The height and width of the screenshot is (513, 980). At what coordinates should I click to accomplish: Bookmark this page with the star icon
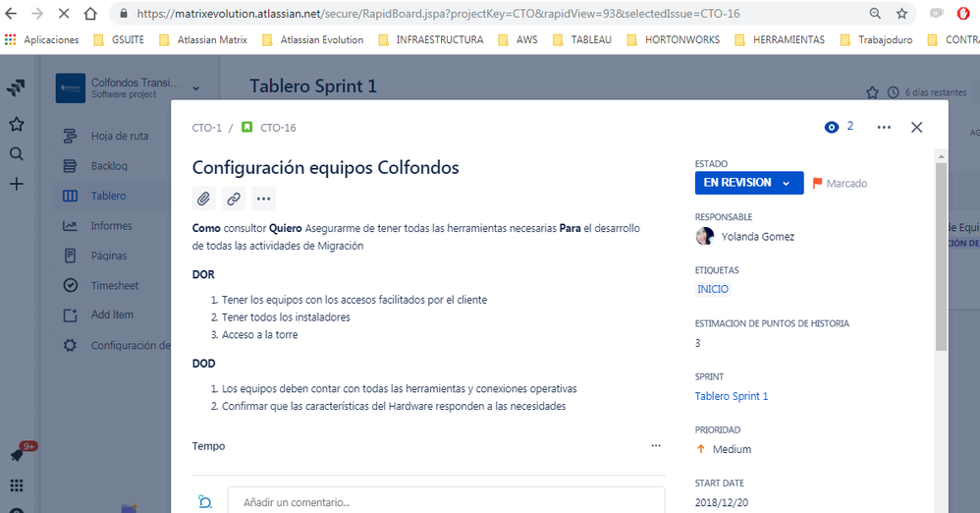[x=901, y=13]
